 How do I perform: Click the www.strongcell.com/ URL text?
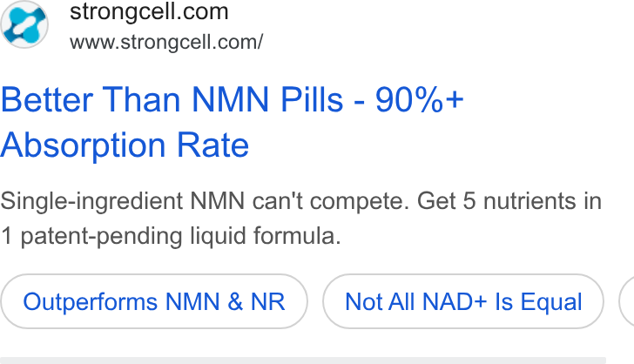click(x=166, y=42)
